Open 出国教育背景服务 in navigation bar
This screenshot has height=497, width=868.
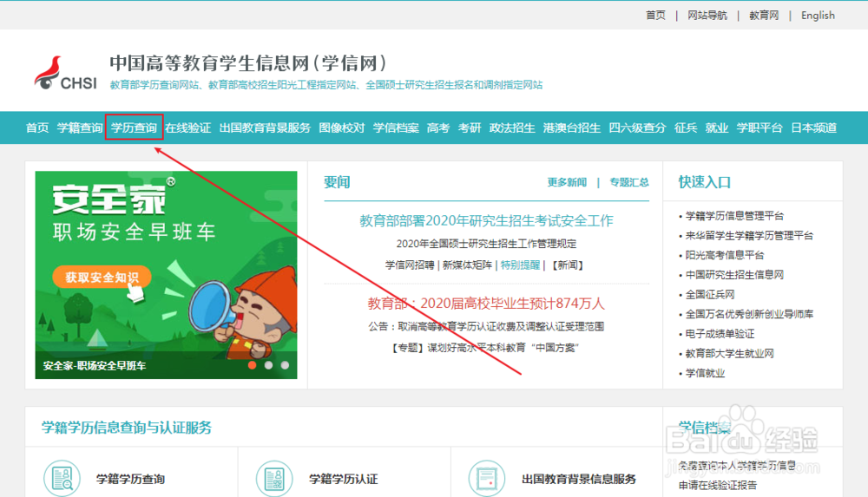[265, 128]
